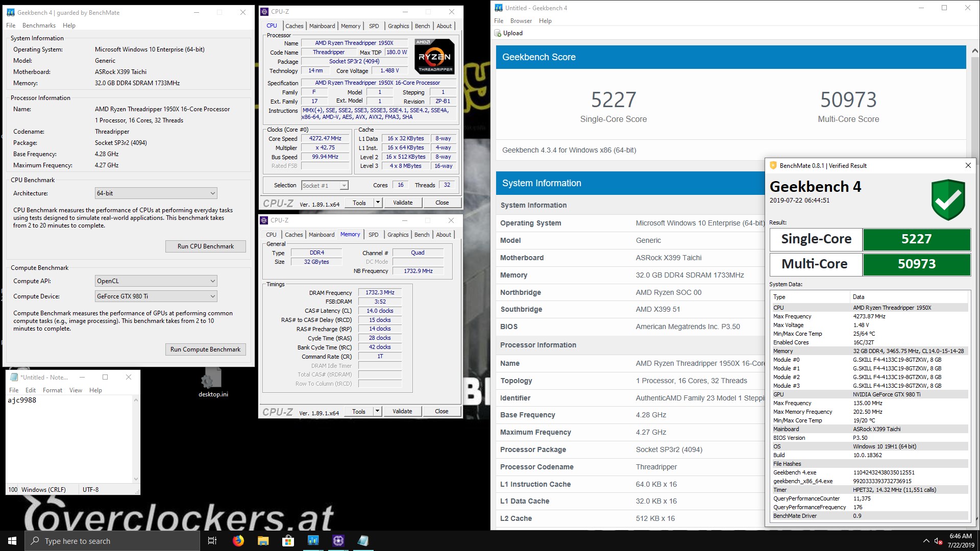This screenshot has height=551, width=980.
Task: Click the CPU-Z taskbar icon
Action: (x=338, y=541)
